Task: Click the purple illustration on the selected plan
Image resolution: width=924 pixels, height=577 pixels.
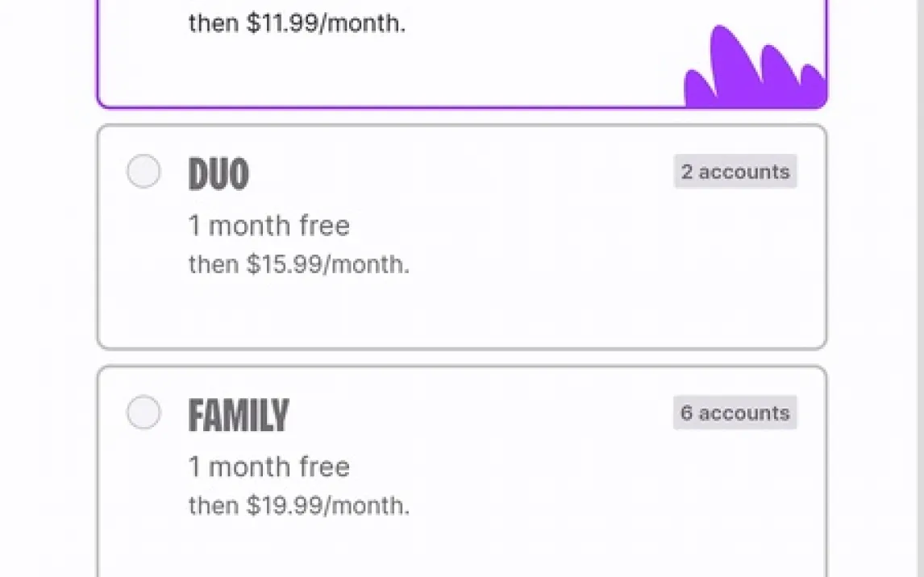Action: [x=754, y=73]
